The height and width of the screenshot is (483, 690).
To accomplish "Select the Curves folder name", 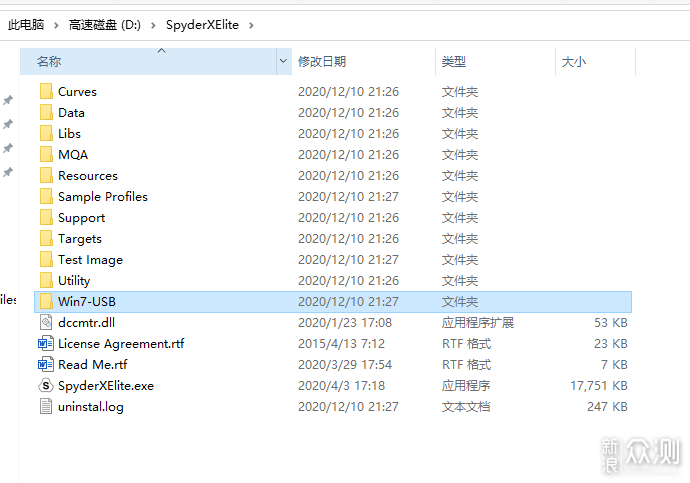I will [x=77, y=91].
